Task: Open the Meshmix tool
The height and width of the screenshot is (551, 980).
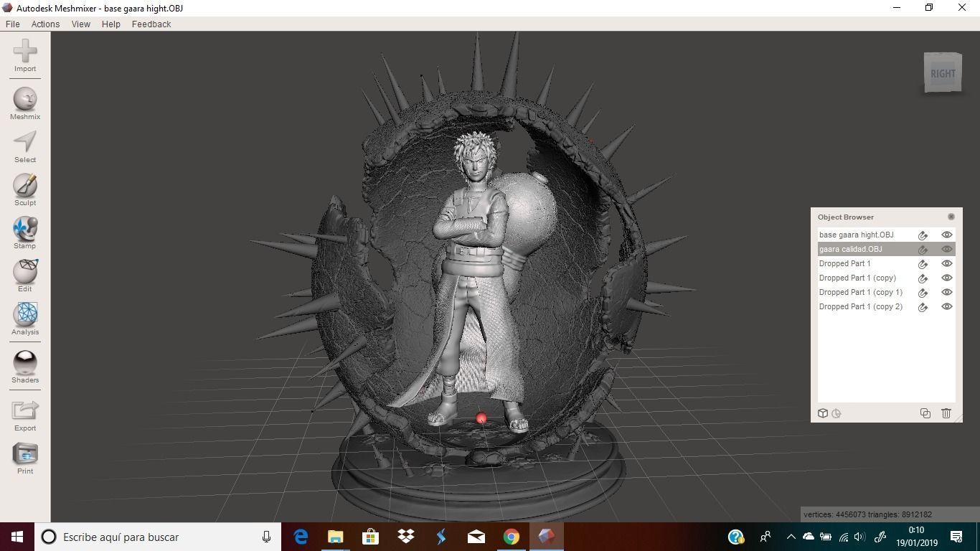Action: point(25,103)
